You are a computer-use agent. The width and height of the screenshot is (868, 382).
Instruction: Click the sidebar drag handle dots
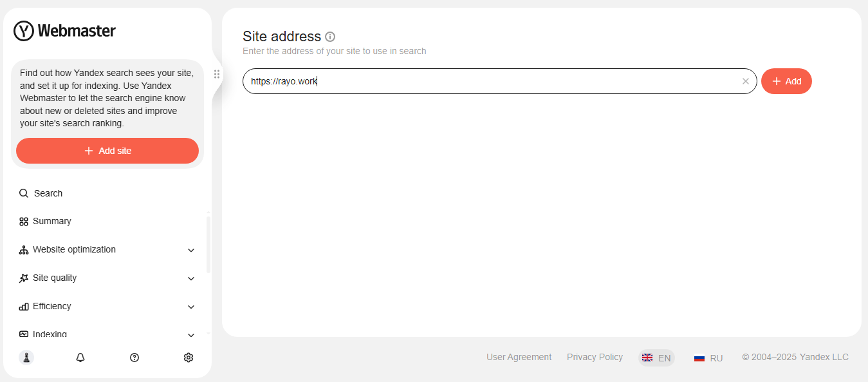217,74
